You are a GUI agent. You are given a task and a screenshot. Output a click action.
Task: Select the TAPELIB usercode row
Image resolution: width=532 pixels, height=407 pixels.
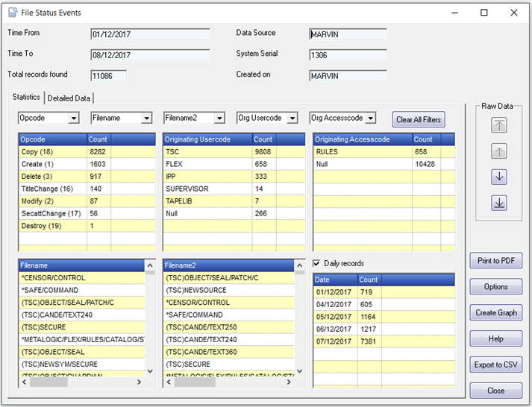(234, 201)
